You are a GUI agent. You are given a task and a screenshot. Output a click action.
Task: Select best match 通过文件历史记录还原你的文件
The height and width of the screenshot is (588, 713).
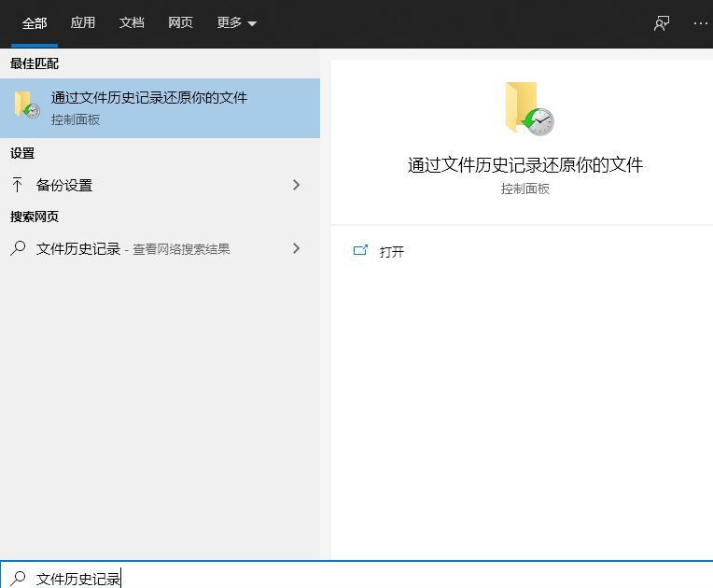tap(161, 108)
